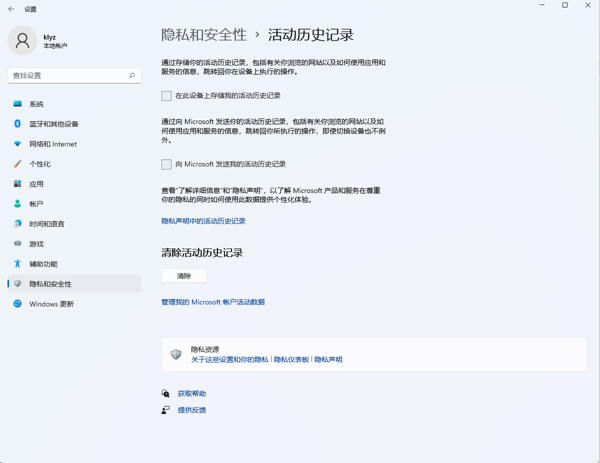The image size is (600, 463).
Task: Click the 时间和语言 globe icon
Action: pos(17,223)
